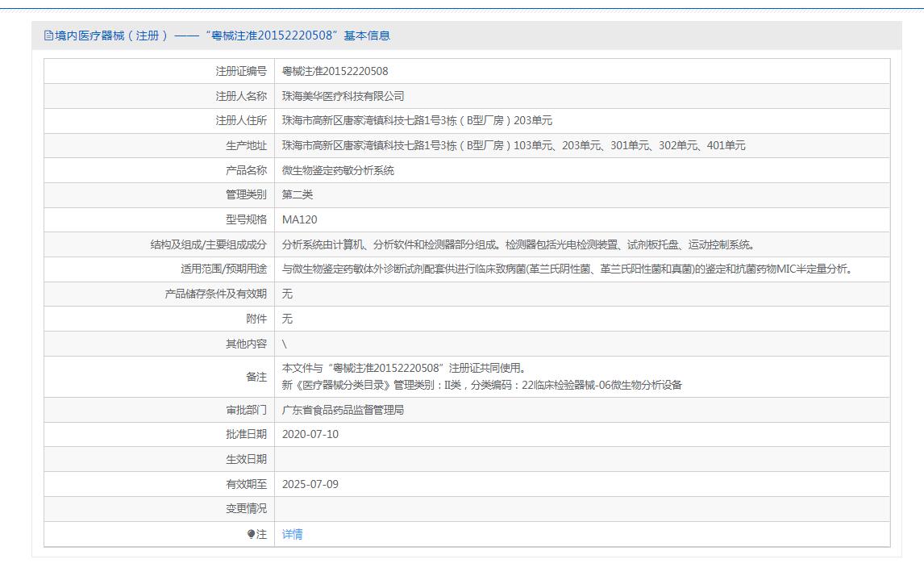Click the remark line mentioning 06微生物分析设备
Image resolution: width=924 pixels, height=576 pixels.
coord(481,385)
